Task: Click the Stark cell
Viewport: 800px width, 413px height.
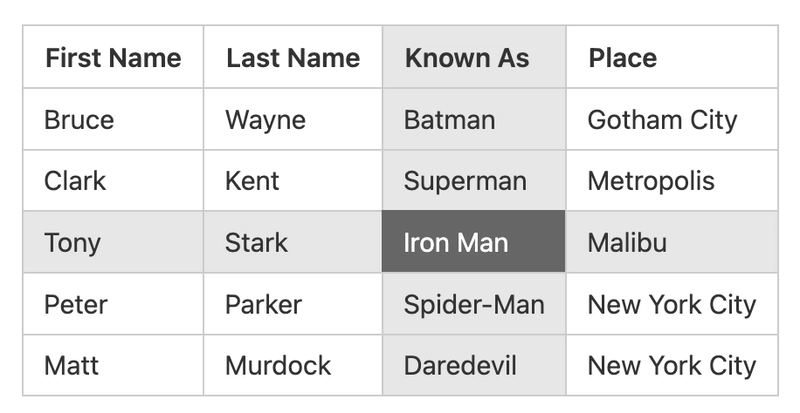Action: tap(293, 242)
